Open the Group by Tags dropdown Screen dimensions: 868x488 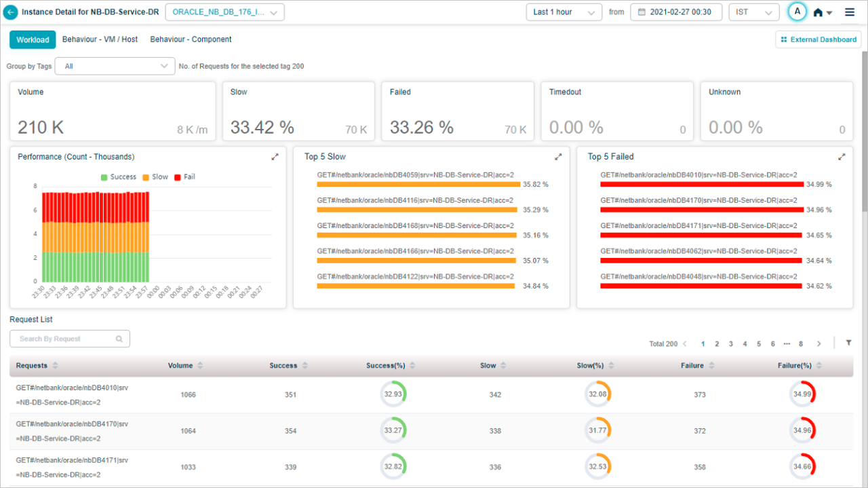[115, 67]
